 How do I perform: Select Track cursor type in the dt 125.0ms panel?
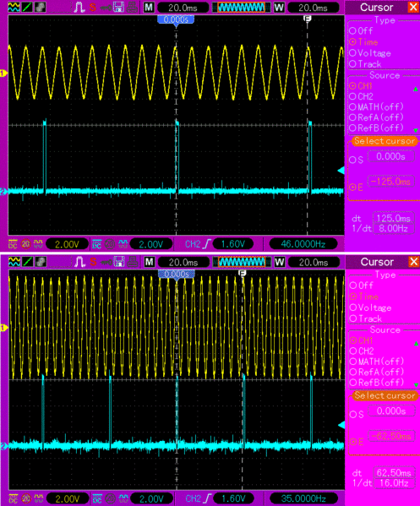click(365, 64)
